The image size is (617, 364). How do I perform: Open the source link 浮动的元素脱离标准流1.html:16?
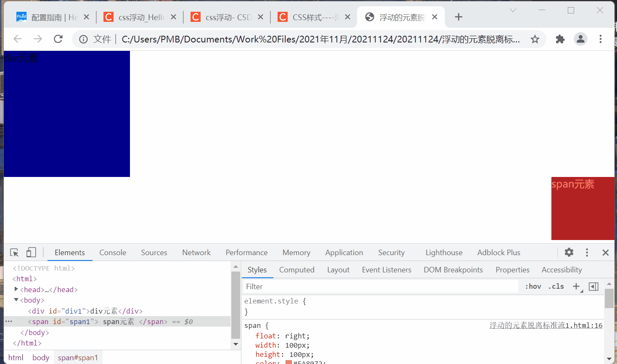coord(546,325)
